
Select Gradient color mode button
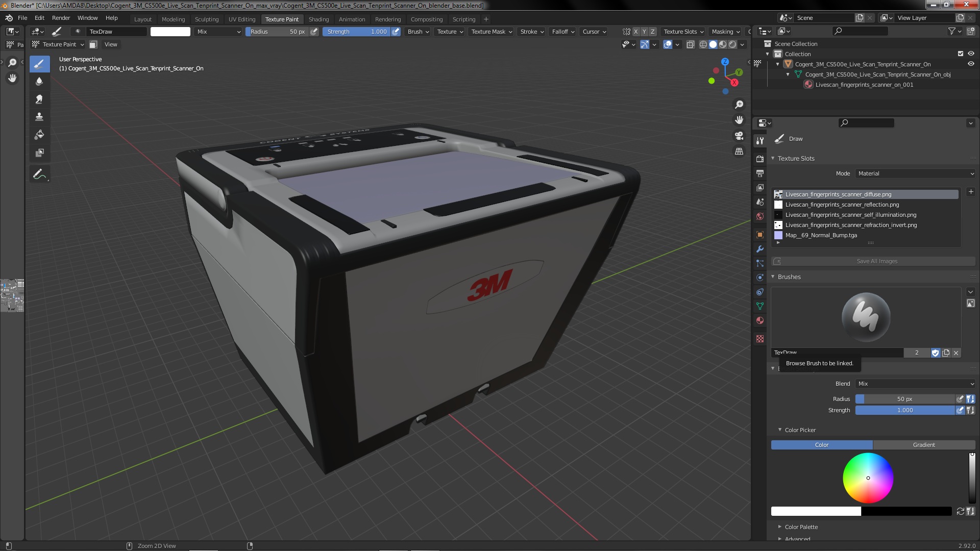[x=924, y=445]
